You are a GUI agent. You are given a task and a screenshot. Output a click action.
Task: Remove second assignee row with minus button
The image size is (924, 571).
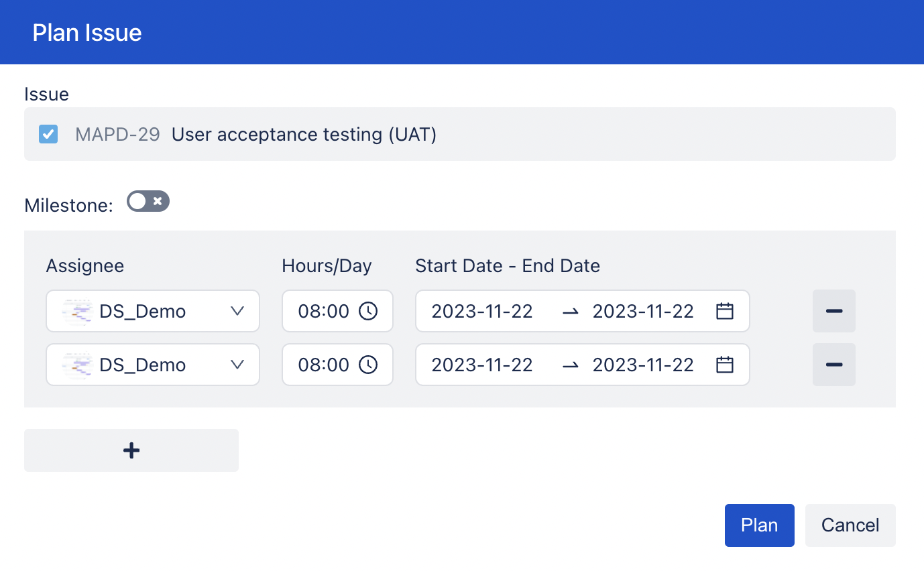point(834,365)
